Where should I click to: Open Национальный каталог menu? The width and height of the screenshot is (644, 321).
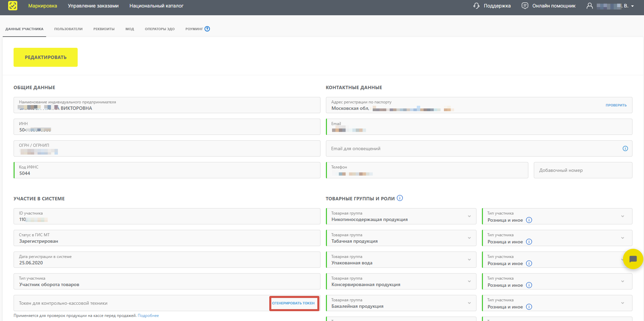click(156, 6)
